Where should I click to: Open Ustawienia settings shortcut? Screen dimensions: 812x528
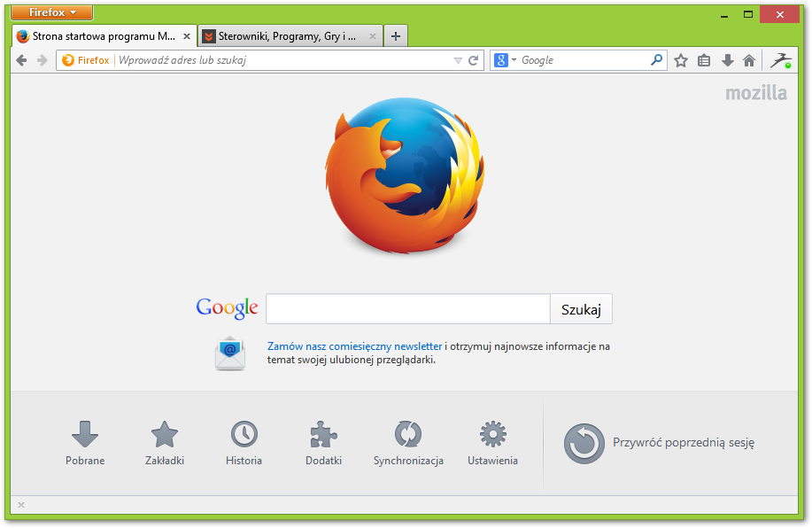point(492,443)
